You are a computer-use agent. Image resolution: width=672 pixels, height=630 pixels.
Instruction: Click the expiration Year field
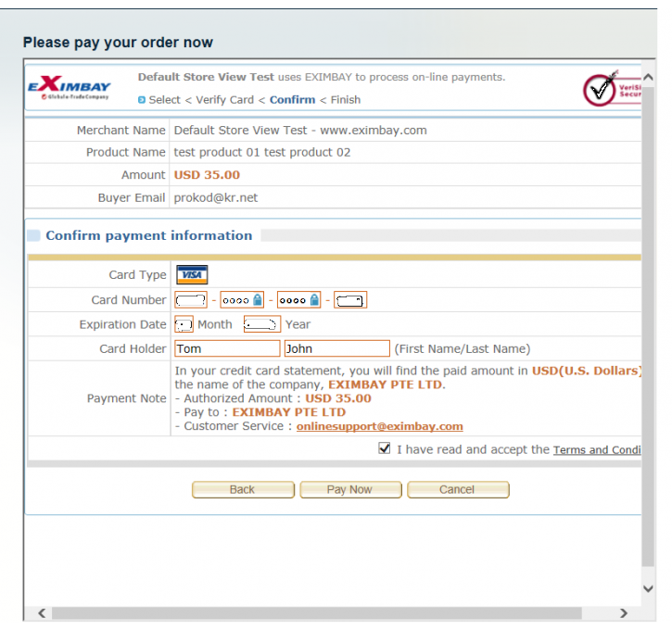coord(262,324)
